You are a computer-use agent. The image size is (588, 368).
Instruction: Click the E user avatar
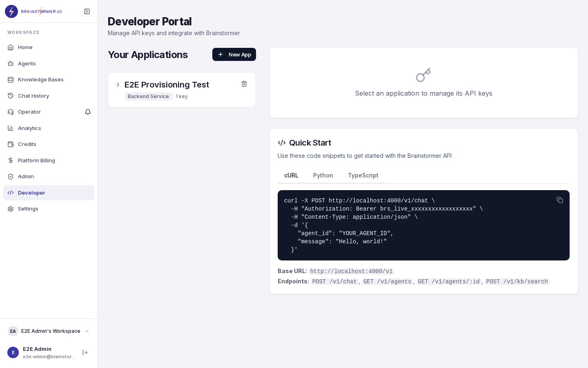pyautogui.click(x=13, y=352)
